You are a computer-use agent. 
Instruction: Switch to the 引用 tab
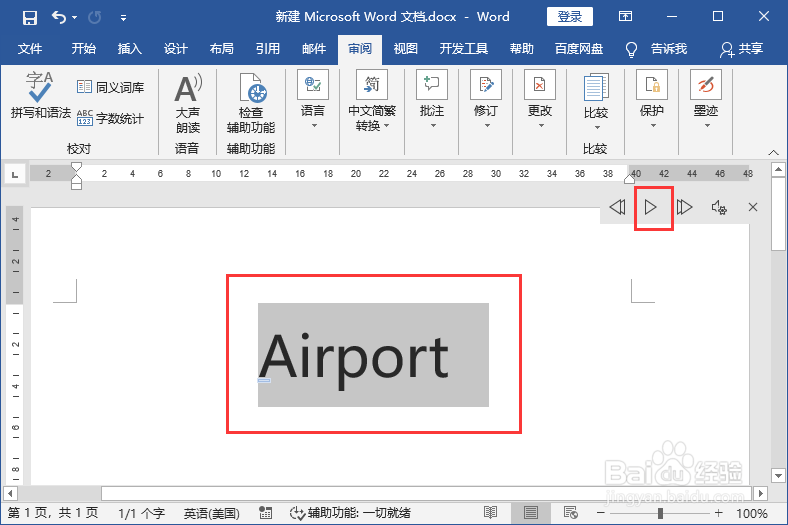click(x=267, y=49)
